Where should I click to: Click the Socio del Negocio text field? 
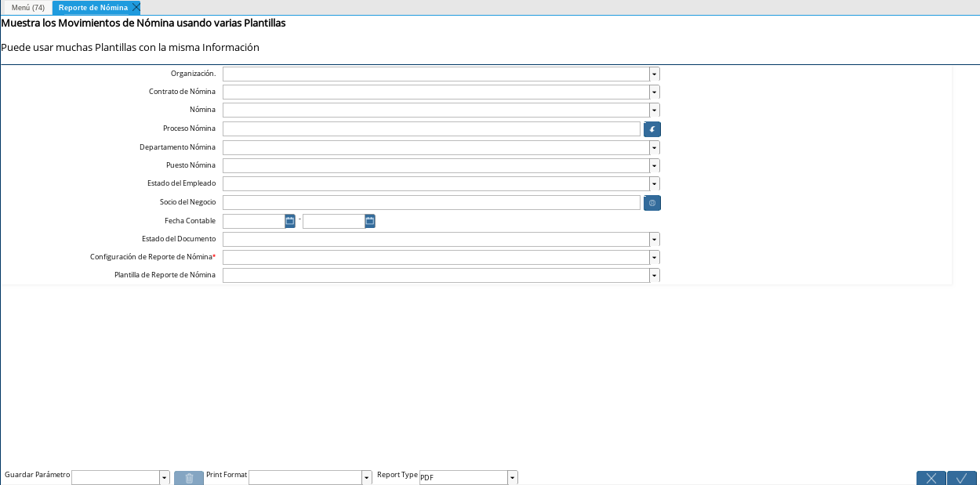(431, 203)
